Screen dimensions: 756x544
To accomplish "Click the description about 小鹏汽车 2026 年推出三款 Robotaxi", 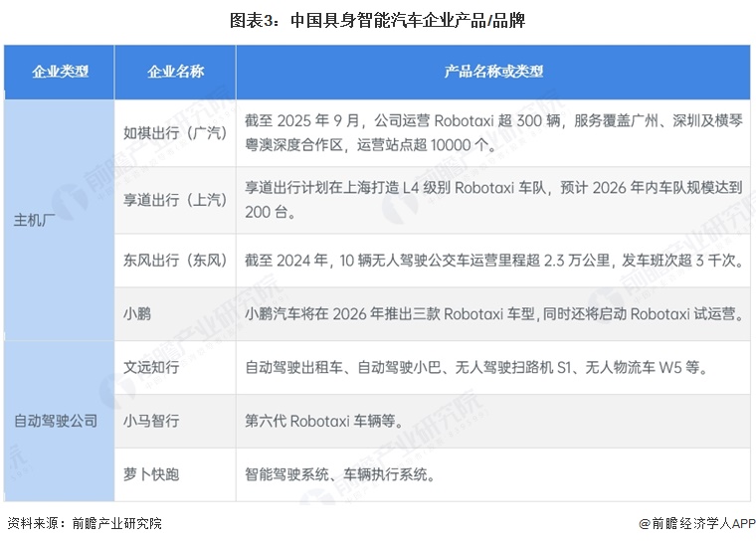I will click(493, 313).
